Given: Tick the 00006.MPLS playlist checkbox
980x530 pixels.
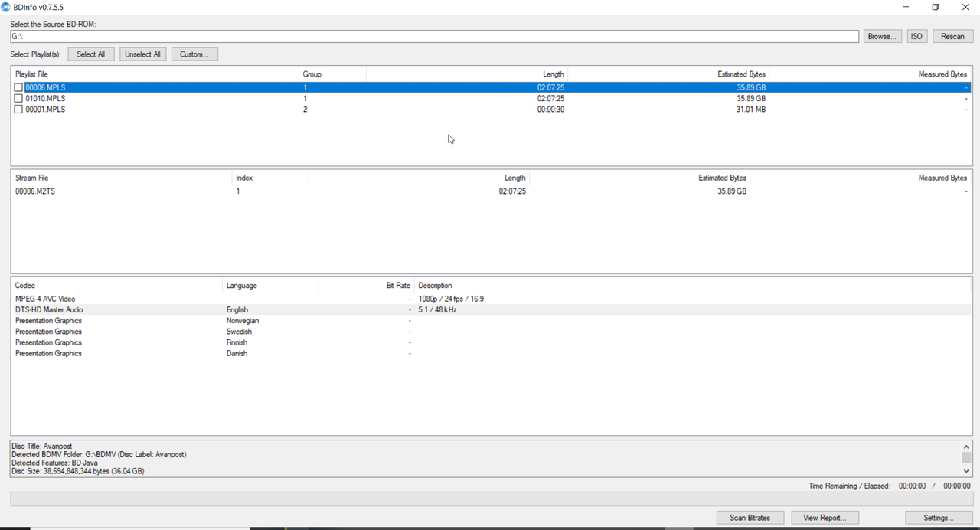Looking at the screenshot, I should [18, 87].
